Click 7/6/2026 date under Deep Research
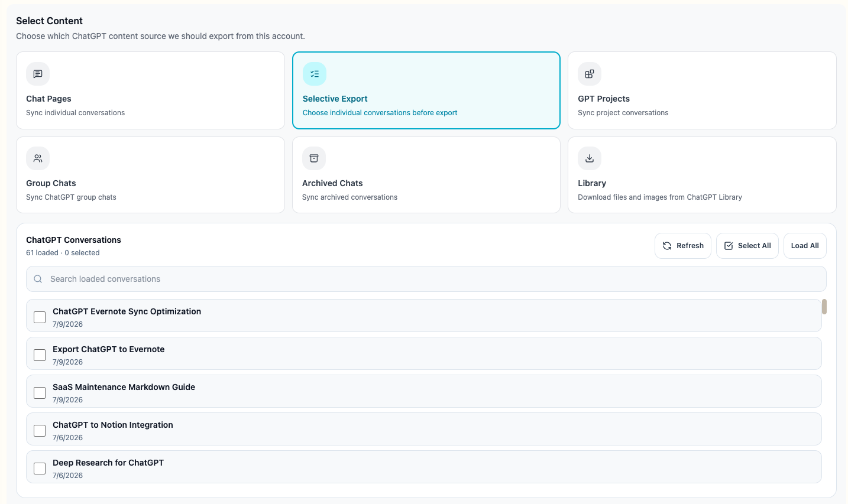Screen dimensions: 848x504 point(67,476)
